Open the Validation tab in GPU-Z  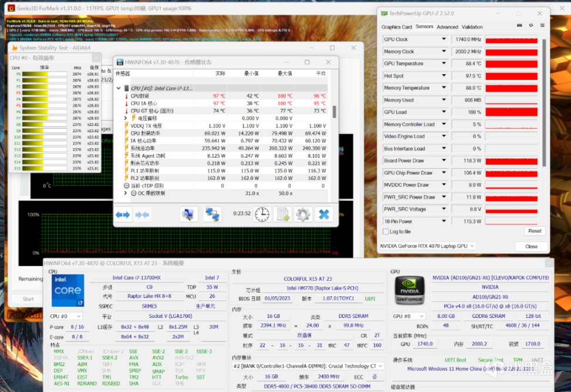(x=472, y=27)
